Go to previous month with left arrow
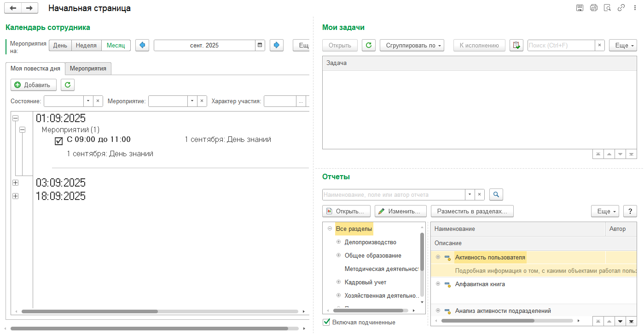644x335 pixels. click(x=142, y=45)
